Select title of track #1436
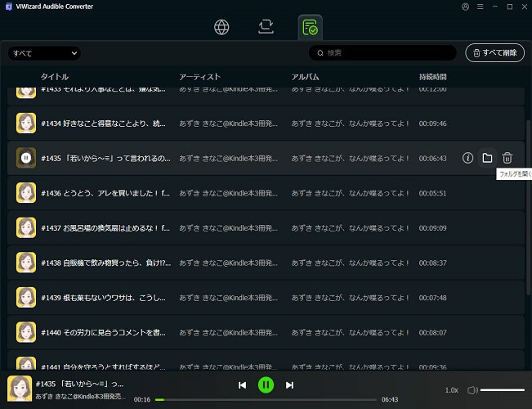The width and height of the screenshot is (532, 409). pyautogui.click(x=105, y=193)
